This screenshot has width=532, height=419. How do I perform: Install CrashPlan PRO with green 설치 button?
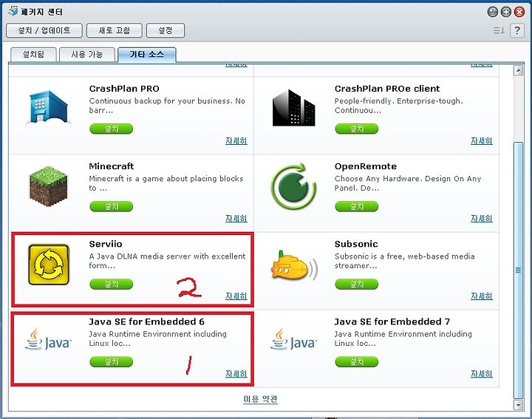(x=112, y=129)
